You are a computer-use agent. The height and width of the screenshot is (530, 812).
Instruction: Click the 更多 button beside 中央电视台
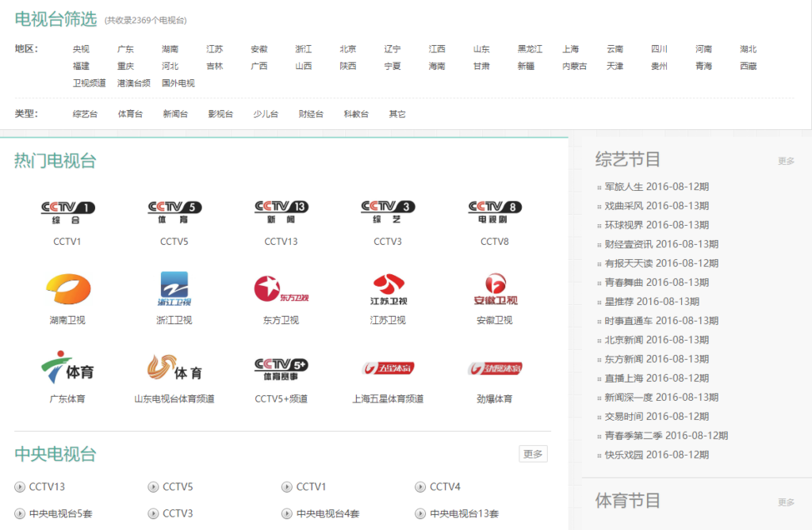(533, 454)
